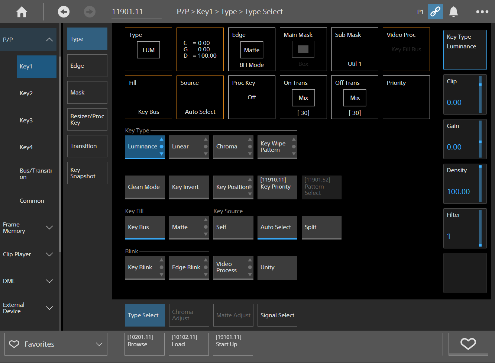Open the Start Up favorite shortcut
495x363 pixels.
pyautogui.click(x=233, y=344)
